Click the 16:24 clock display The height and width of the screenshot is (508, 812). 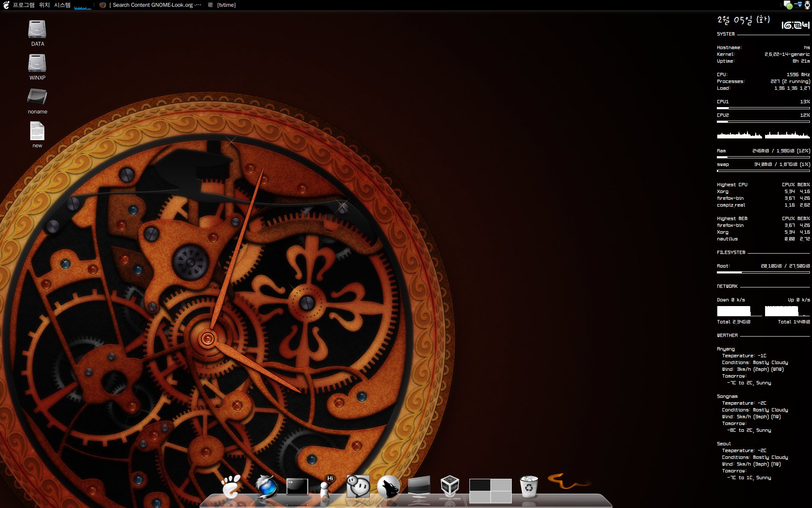pyautogui.click(x=795, y=25)
